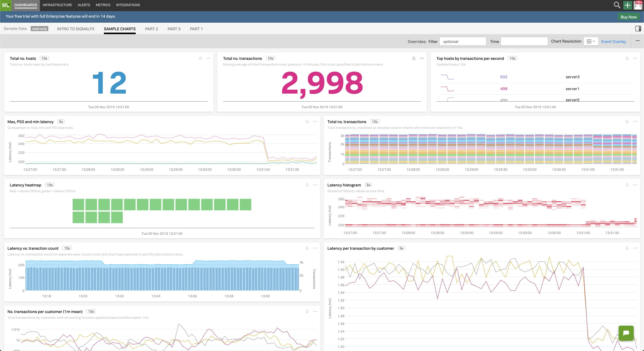Viewport: 644px width, 351px height.
Task: Open ellipsis menu on Latency heatmap chart
Action: click(x=315, y=185)
